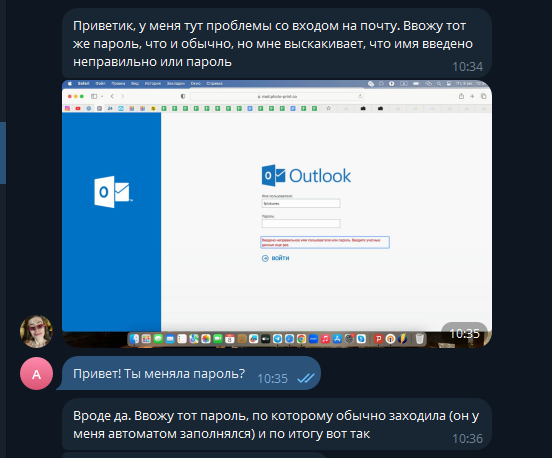Viewport: 552px width, 458px height.
Task: Click the double check read receipt marks
Action: coord(306,379)
